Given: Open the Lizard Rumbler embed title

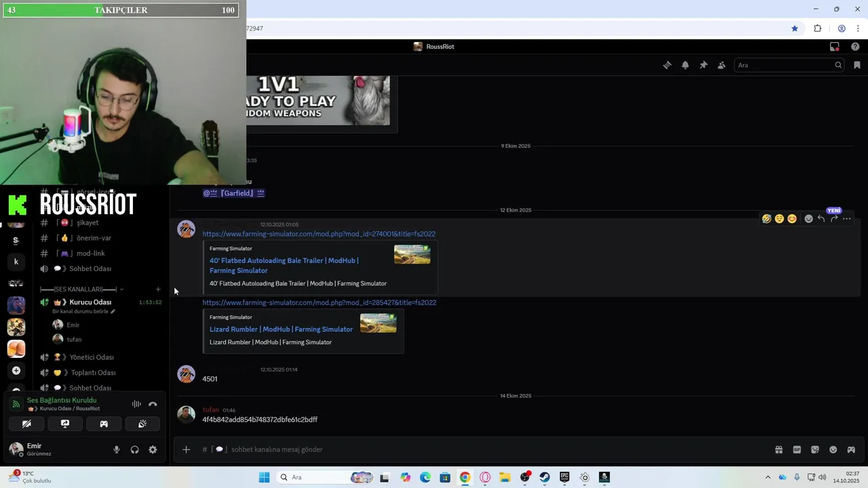Looking at the screenshot, I should [x=281, y=329].
